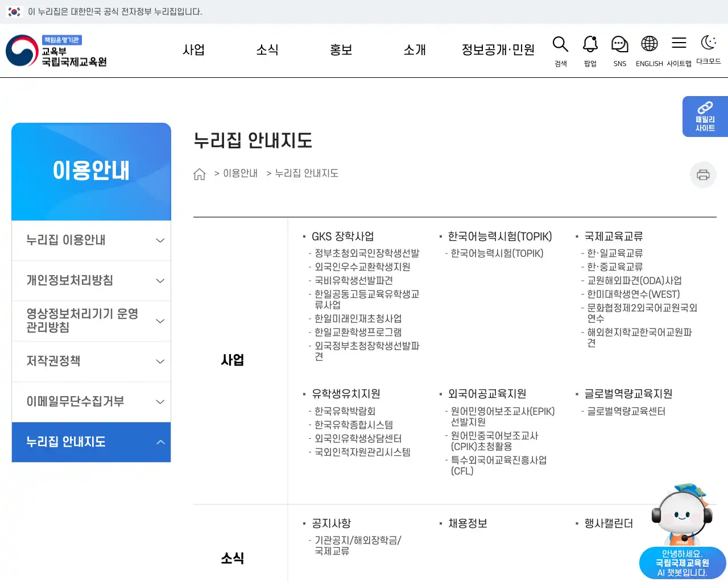Image resolution: width=728 pixels, height=582 pixels.
Task: Open 한미대학생연수(WEST) link
Action: pos(634,294)
